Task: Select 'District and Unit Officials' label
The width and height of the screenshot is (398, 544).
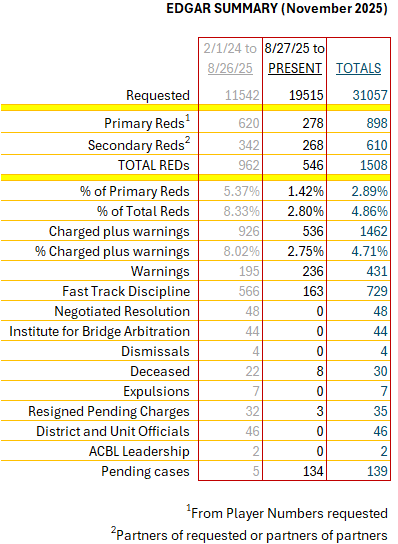Action: click(113, 431)
